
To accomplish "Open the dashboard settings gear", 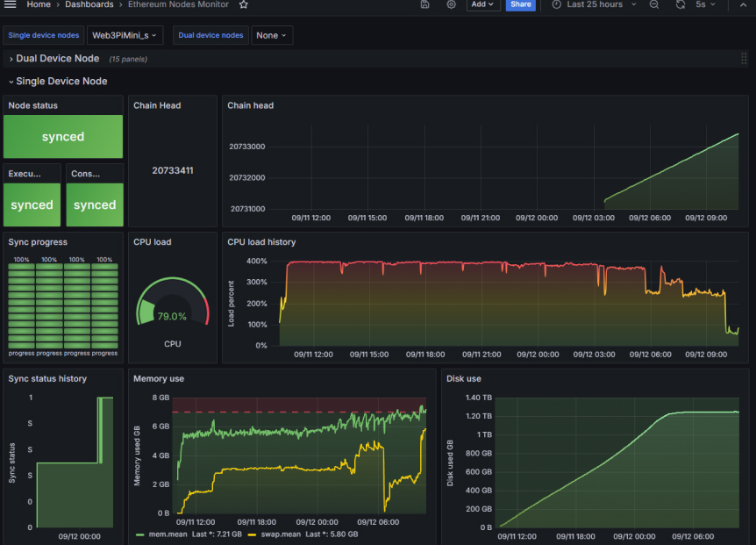I will coord(451,5).
